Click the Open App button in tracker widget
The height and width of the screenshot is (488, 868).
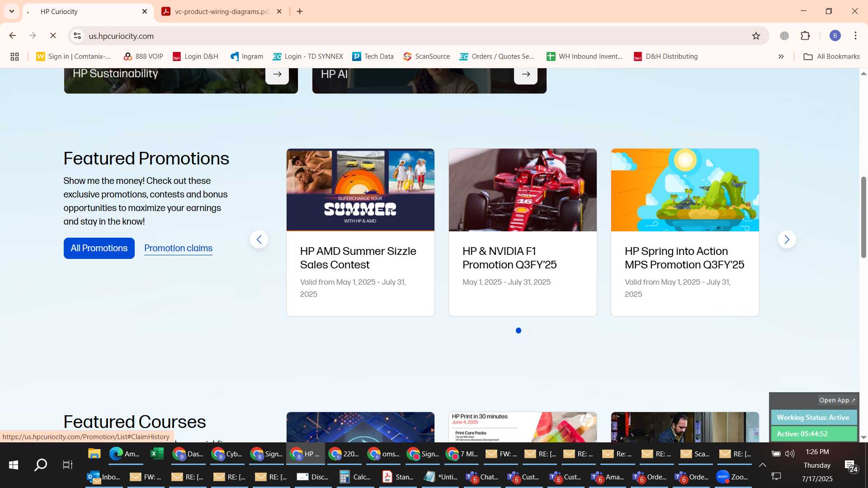point(837,400)
